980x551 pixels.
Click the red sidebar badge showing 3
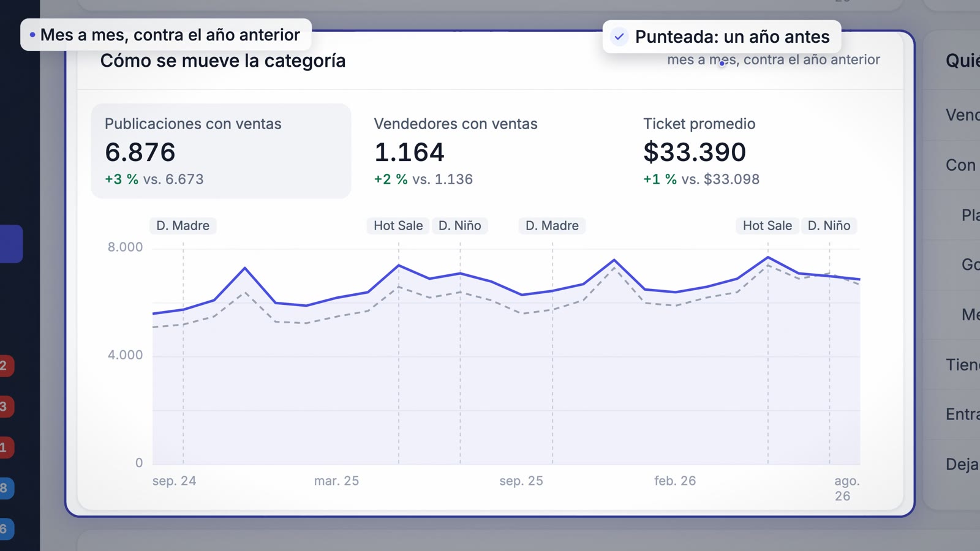pyautogui.click(x=6, y=407)
